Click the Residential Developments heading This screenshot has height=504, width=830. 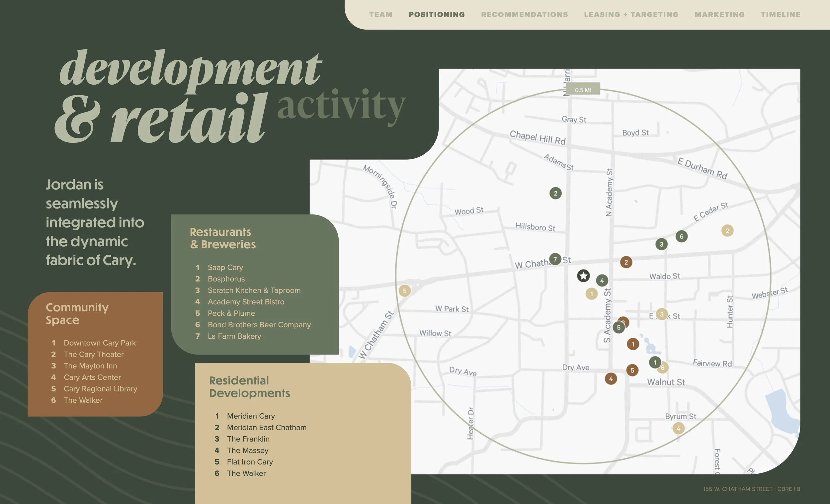249,387
